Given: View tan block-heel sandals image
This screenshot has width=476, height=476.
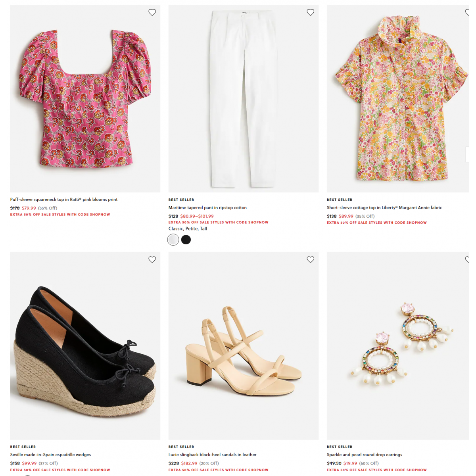Looking at the screenshot, I should click(243, 346).
